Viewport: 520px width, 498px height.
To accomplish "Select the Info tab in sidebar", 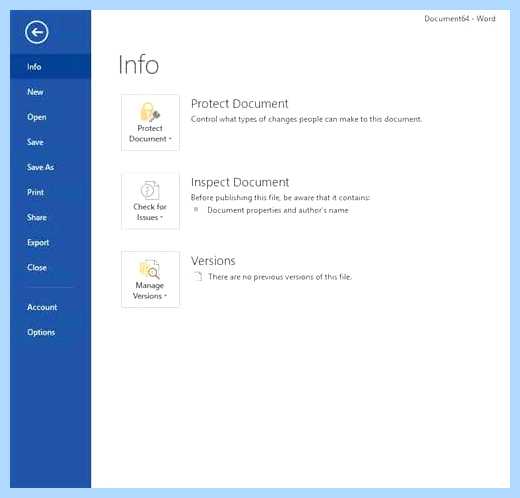I will (x=50, y=67).
